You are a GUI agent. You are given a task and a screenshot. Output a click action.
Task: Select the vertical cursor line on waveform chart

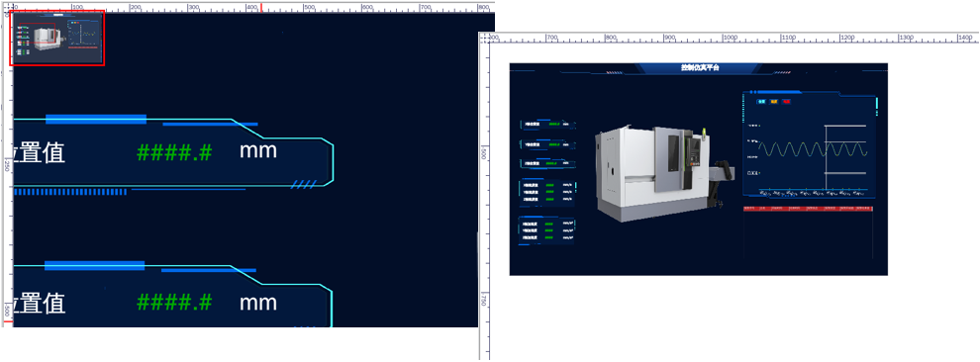coord(827,157)
